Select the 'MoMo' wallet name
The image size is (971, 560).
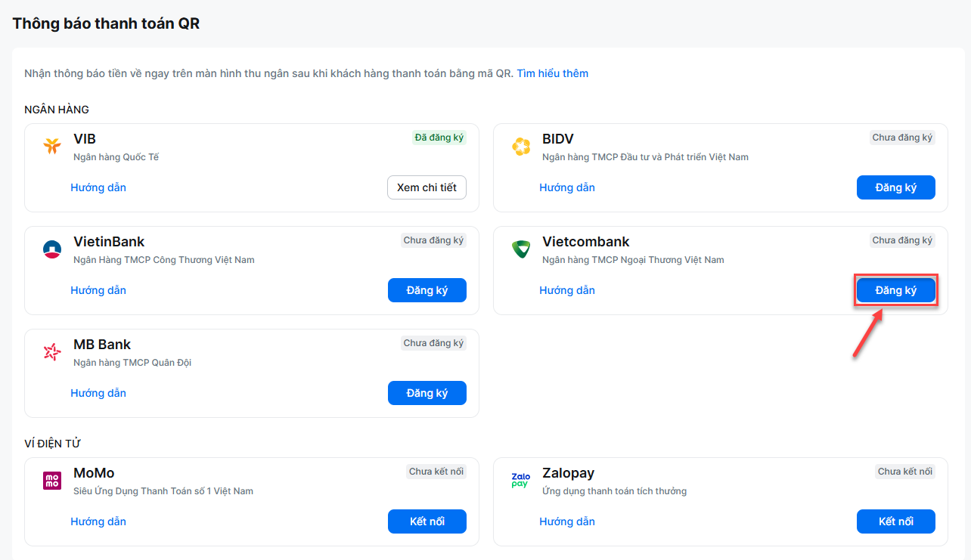pyautogui.click(x=94, y=473)
